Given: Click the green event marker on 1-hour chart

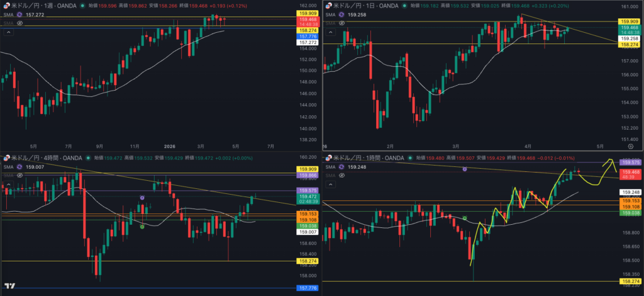Looking at the screenshot, I should [x=465, y=218].
